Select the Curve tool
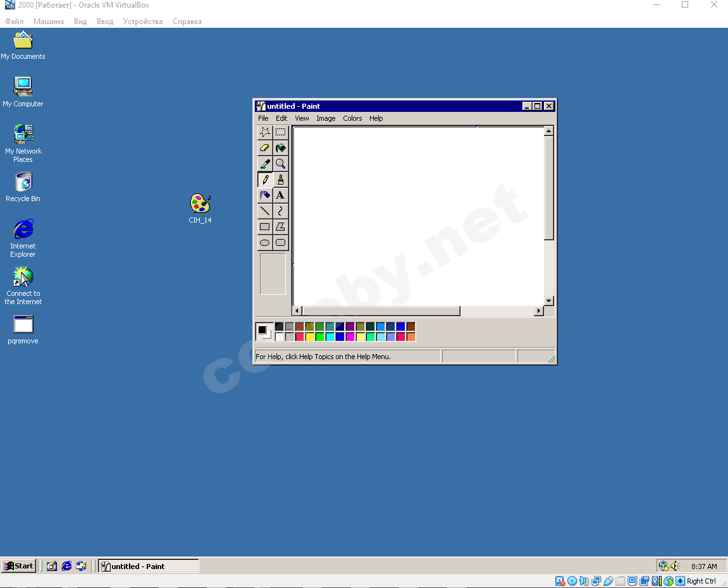The width and height of the screenshot is (728, 588). point(280,211)
